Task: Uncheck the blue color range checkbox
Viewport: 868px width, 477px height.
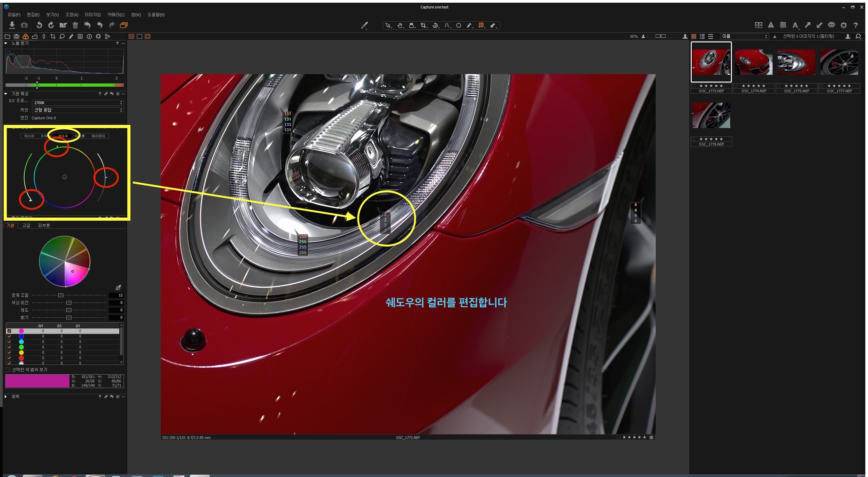Action: (9, 336)
